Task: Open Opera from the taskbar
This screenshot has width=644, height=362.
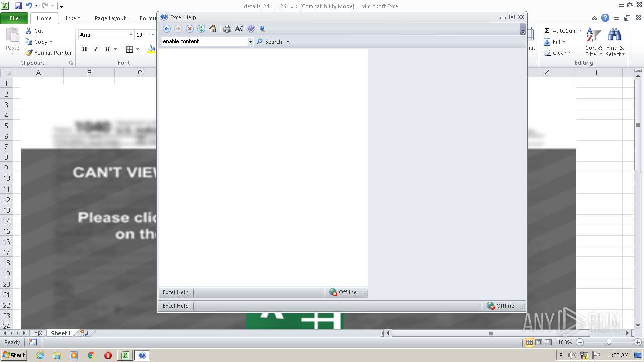Action: tap(108, 355)
